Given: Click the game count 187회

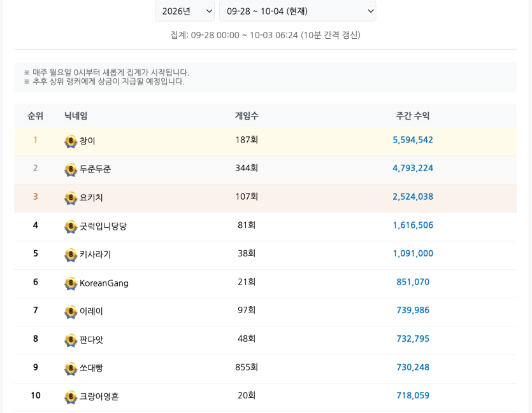Looking at the screenshot, I should [247, 140].
